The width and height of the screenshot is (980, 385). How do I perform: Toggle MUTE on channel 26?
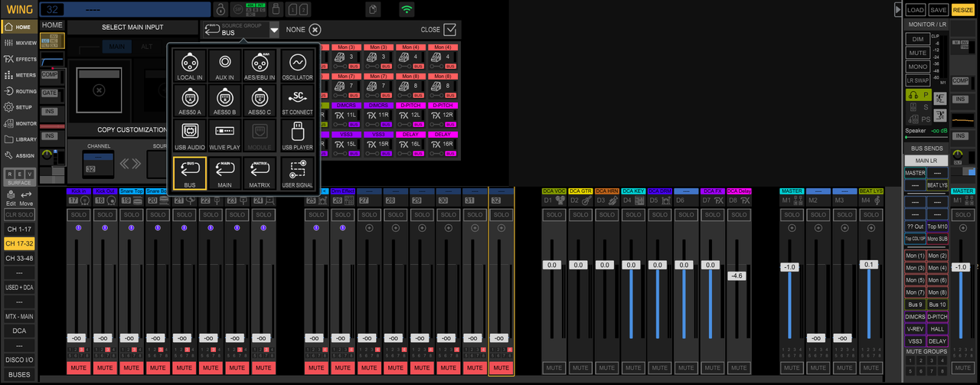[342, 368]
